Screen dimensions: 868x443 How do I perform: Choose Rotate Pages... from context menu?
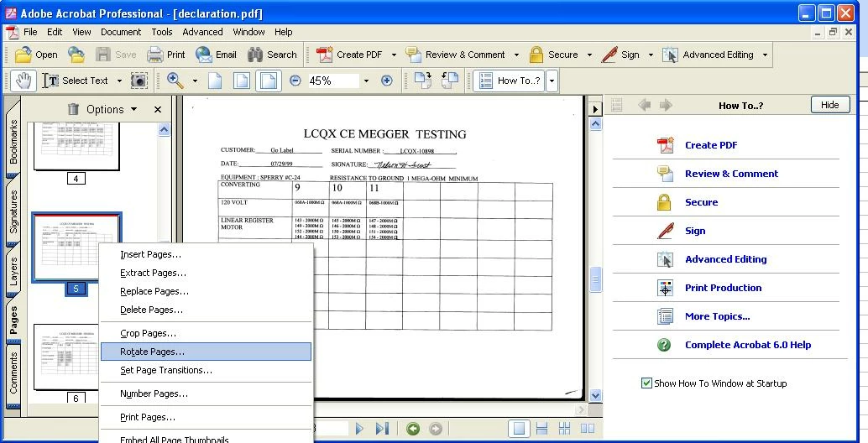point(206,352)
